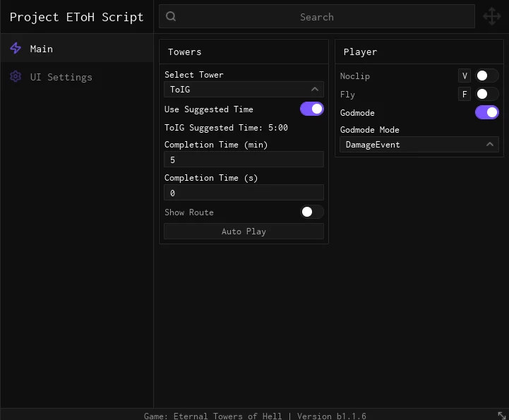Open the Select Tower ToIG dropdown
Viewport: 509px width, 420px height.
[x=244, y=89]
